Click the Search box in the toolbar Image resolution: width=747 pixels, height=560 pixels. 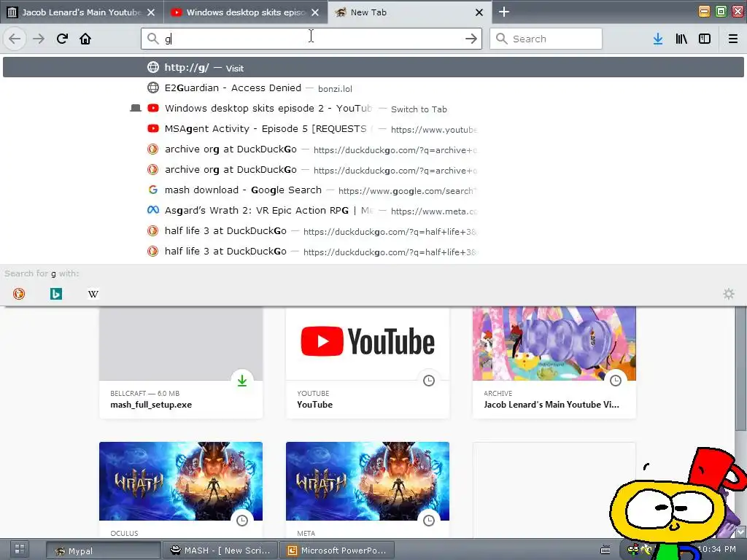click(x=546, y=39)
